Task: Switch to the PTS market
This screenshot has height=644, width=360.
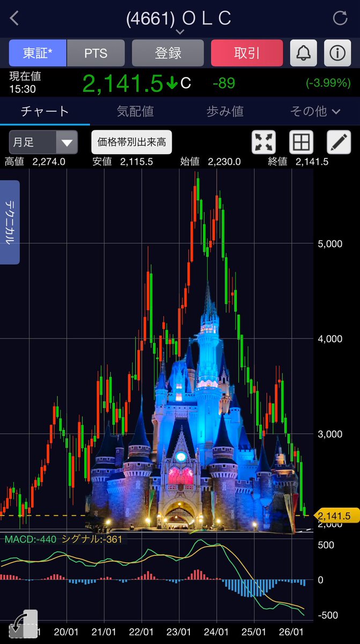Action: [x=96, y=53]
